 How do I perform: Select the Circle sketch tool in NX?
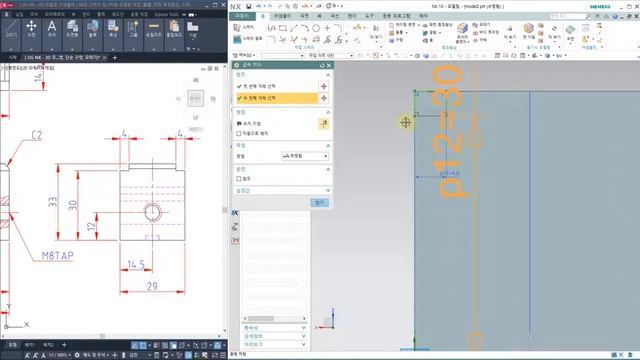[x=316, y=28]
